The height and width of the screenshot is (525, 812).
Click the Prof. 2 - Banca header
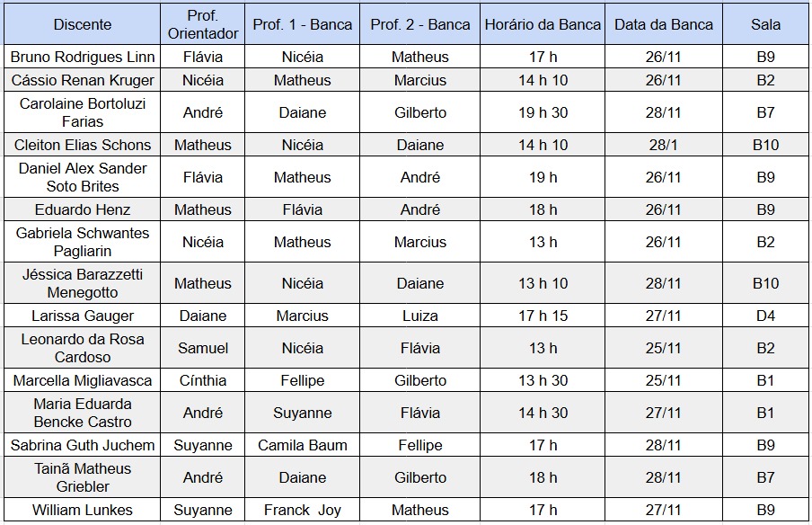[420, 24]
